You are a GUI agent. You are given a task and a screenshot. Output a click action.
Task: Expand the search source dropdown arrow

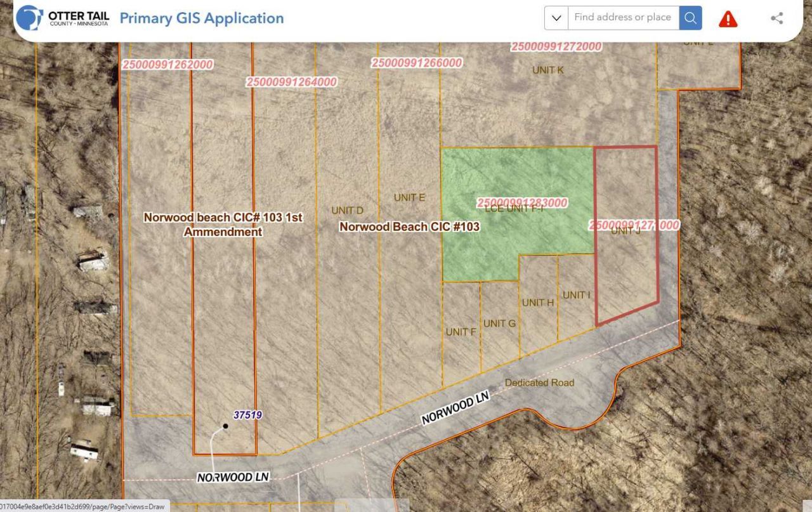(x=556, y=18)
